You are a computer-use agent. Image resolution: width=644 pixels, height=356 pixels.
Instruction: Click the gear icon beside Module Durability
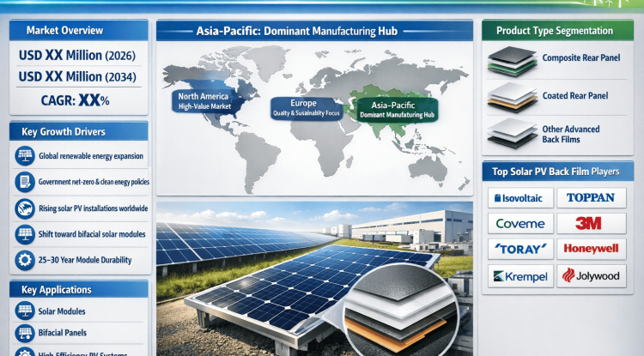[25, 260]
